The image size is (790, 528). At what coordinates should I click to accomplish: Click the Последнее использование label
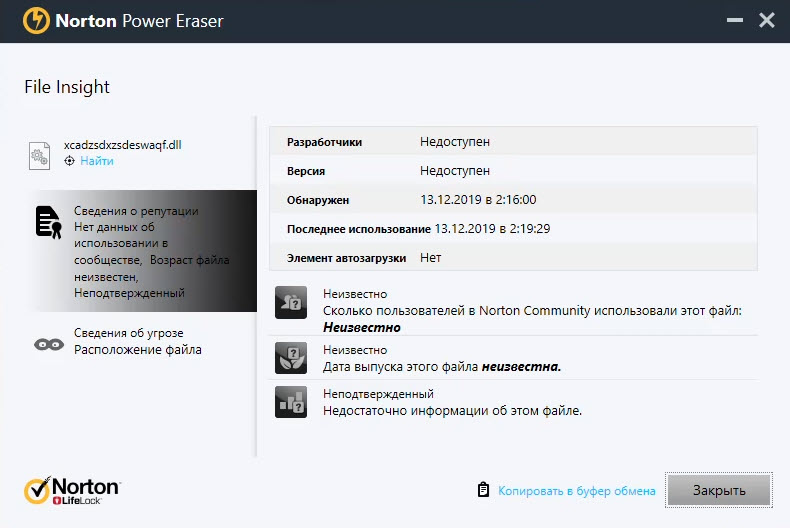359,229
